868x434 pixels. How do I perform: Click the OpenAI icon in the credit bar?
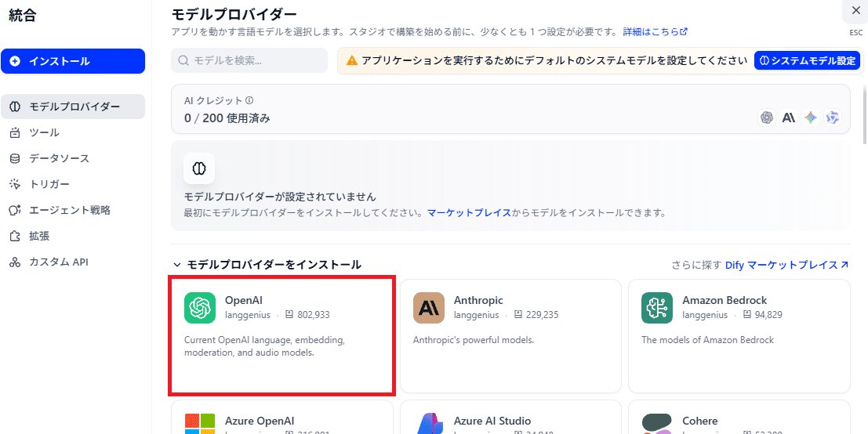coord(767,118)
